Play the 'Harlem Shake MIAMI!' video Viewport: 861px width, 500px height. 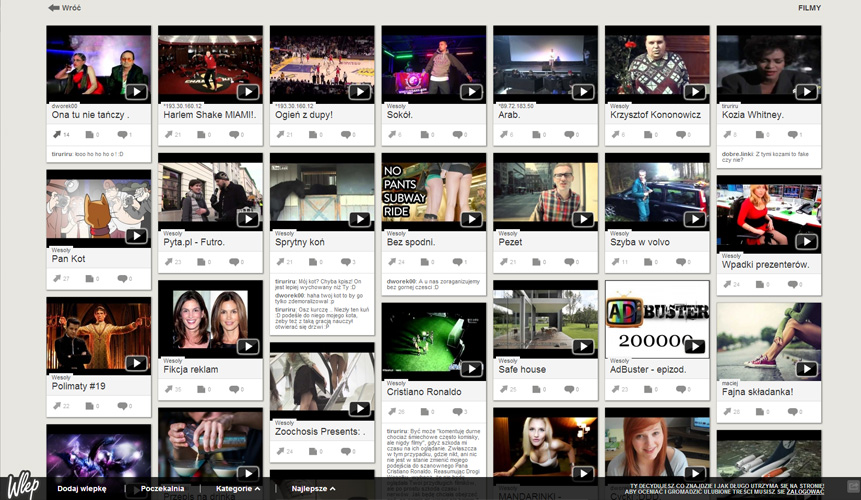point(248,92)
